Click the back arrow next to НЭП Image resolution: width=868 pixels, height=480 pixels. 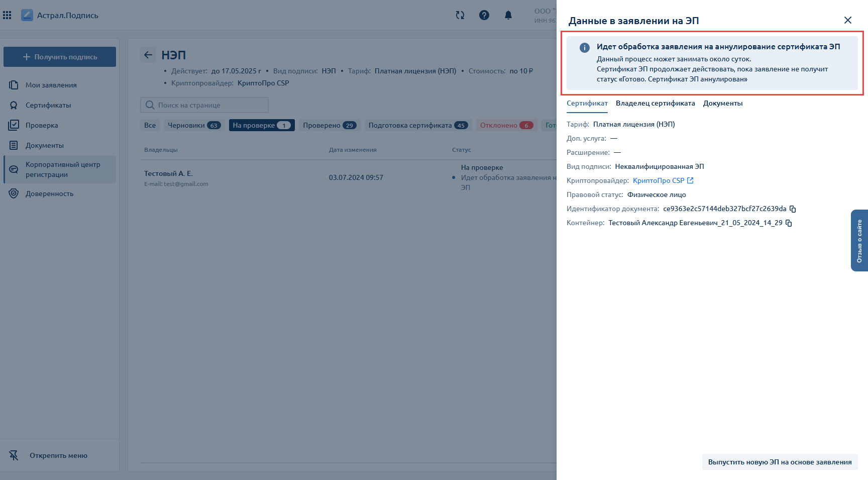click(148, 55)
